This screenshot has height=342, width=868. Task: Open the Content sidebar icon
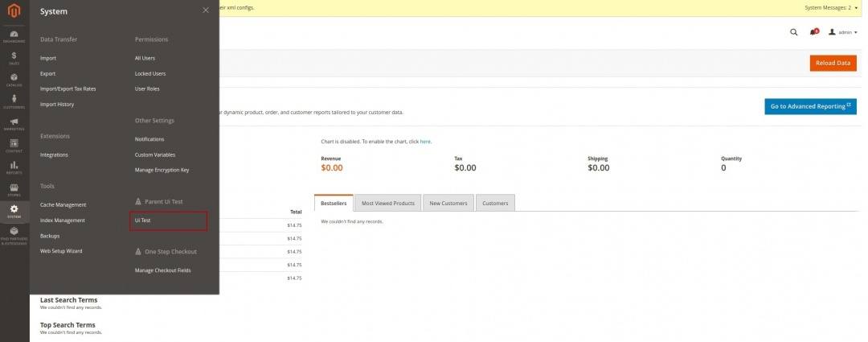click(x=14, y=146)
